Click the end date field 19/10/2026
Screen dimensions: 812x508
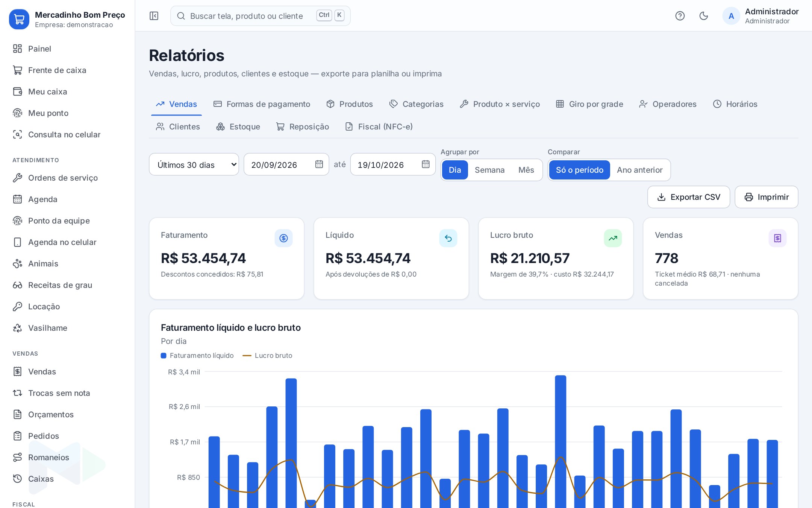pos(393,164)
